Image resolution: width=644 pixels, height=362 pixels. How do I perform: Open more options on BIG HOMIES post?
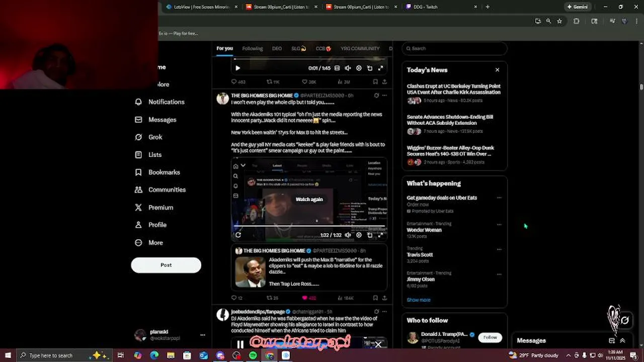point(385,95)
